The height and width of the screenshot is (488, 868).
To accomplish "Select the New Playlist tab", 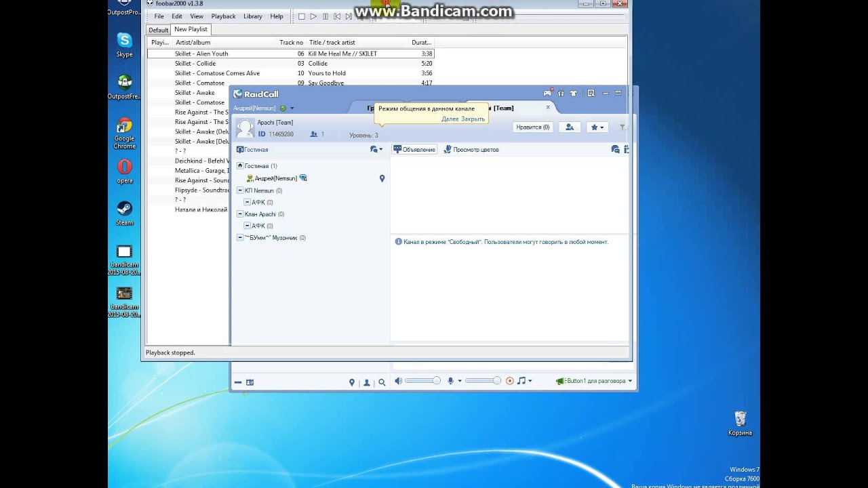I will pos(191,29).
